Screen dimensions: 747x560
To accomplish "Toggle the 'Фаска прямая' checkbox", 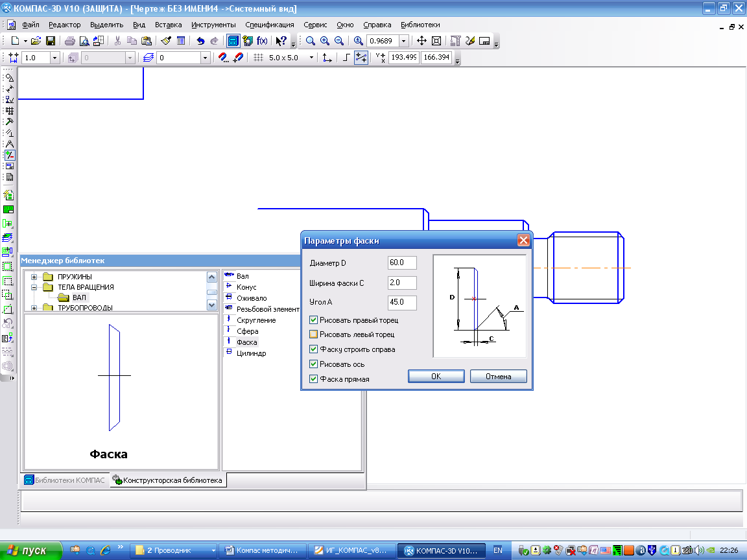I will tap(314, 379).
